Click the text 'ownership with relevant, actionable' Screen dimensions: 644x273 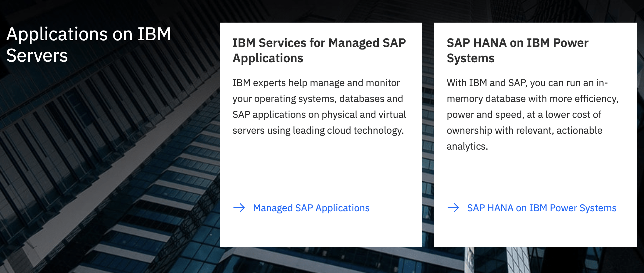point(524,130)
